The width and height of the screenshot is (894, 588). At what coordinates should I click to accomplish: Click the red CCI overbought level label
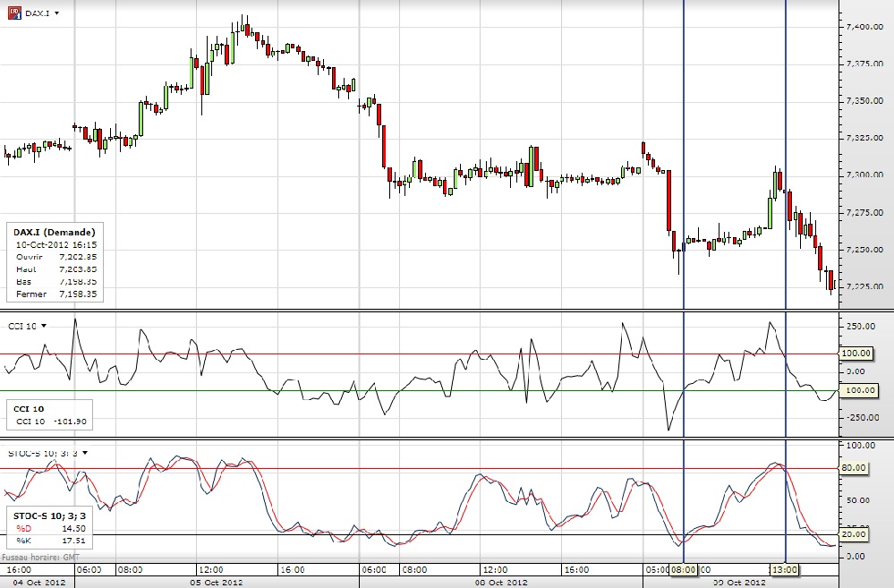(856, 354)
